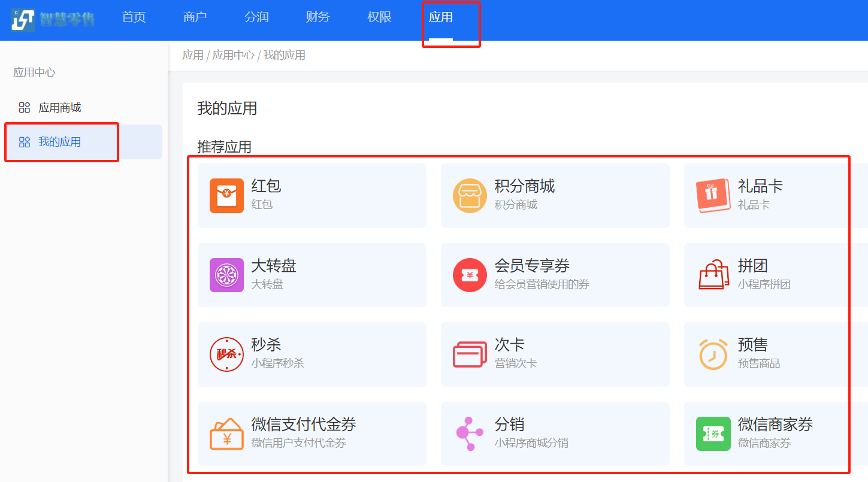Open the 礼品卡 app title
This screenshot has height=482, width=868.
pyautogui.click(x=760, y=186)
